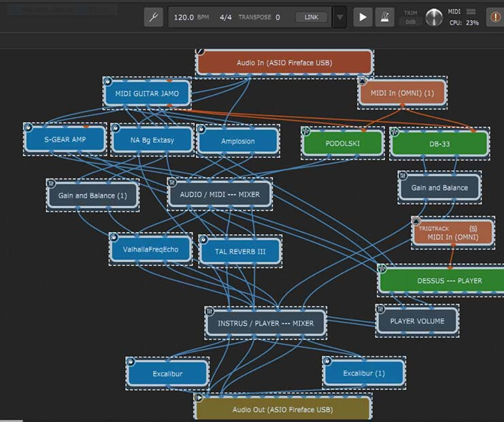Select the ValhallaFreqEcho node
The image size is (504, 422).
(x=150, y=249)
